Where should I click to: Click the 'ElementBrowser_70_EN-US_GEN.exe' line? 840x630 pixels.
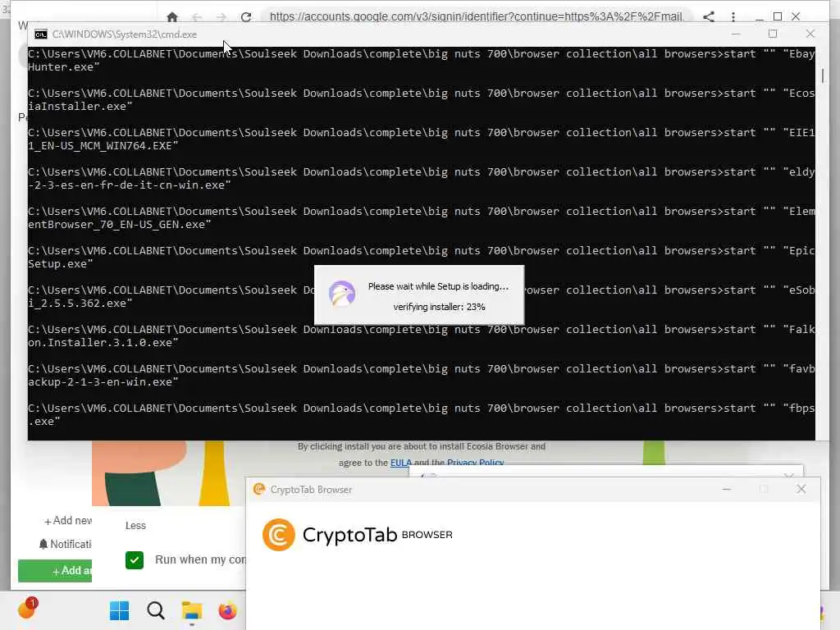pos(422,217)
